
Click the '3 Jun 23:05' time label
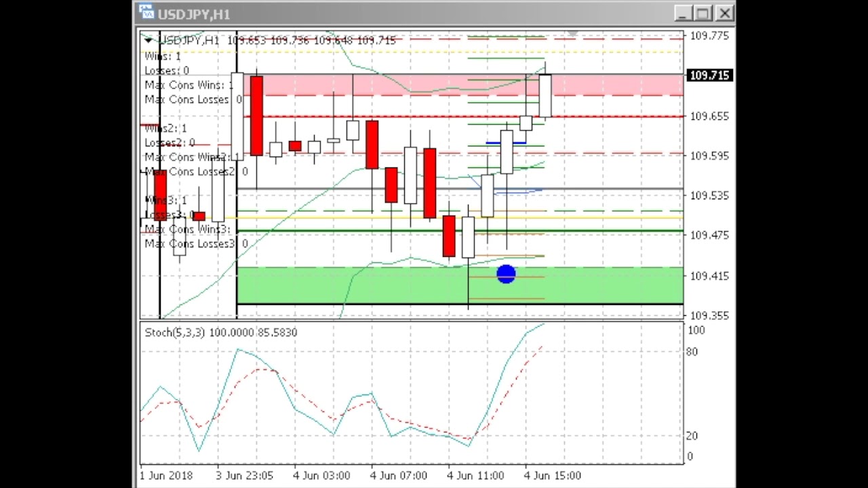coord(245,476)
